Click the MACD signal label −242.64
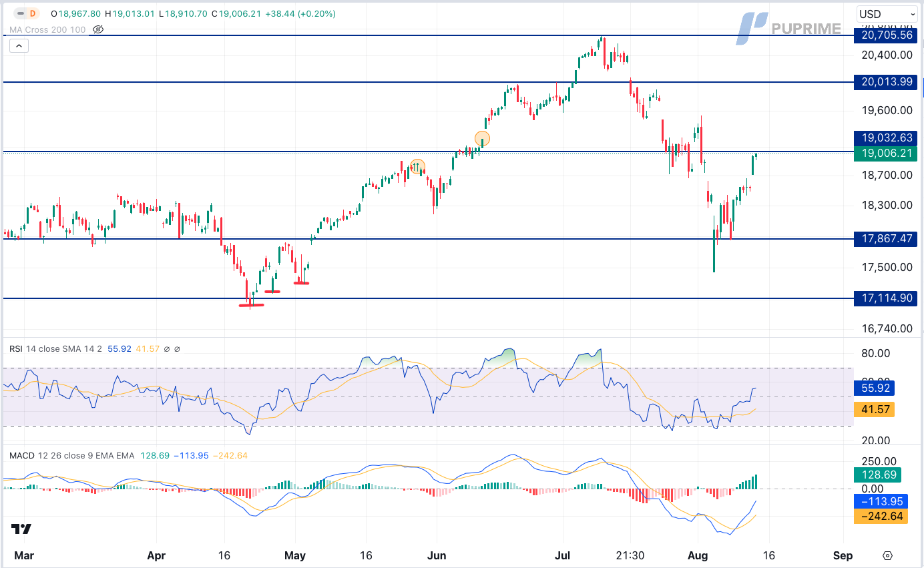The width and height of the screenshot is (924, 568). click(881, 517)
